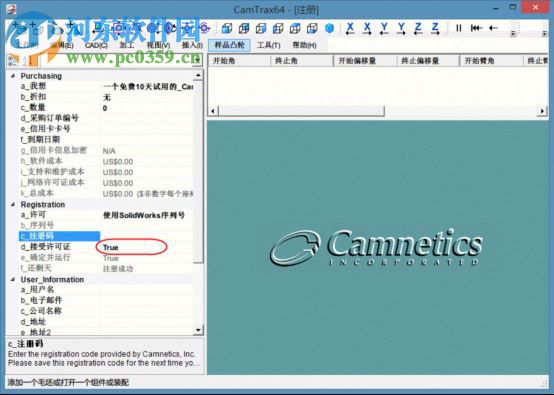
Task: Select the f_到期日期 row
Action: point(106,140)
